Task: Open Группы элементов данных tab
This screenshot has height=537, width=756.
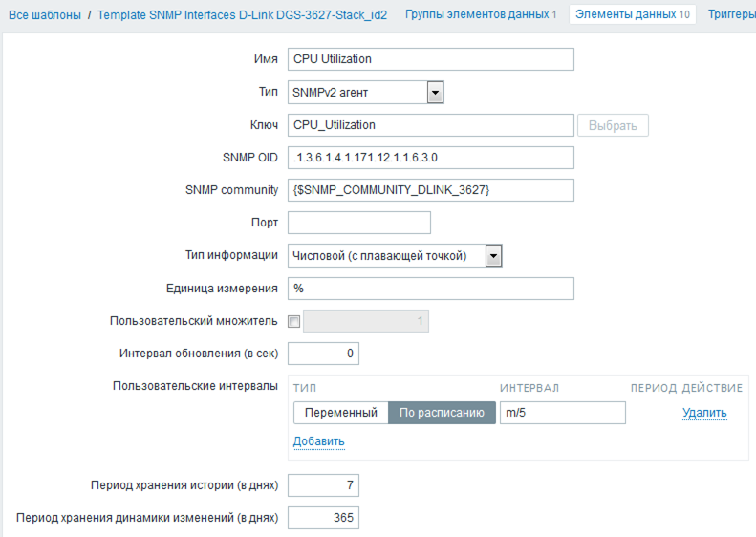Action: [x=481, y=14]
